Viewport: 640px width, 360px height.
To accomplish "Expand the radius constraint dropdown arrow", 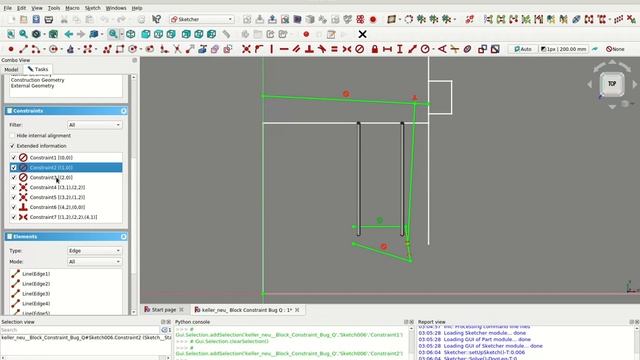I will coord(433,49).
